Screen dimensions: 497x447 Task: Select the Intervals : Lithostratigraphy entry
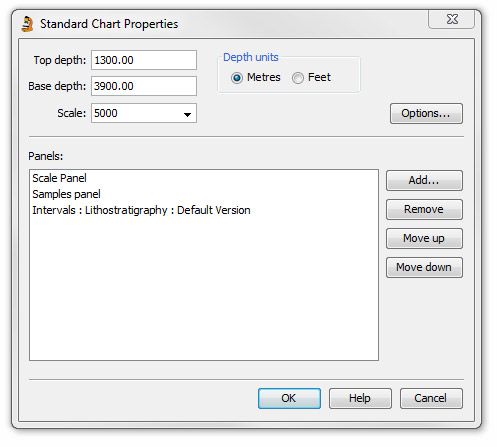[x=141, y=211]
